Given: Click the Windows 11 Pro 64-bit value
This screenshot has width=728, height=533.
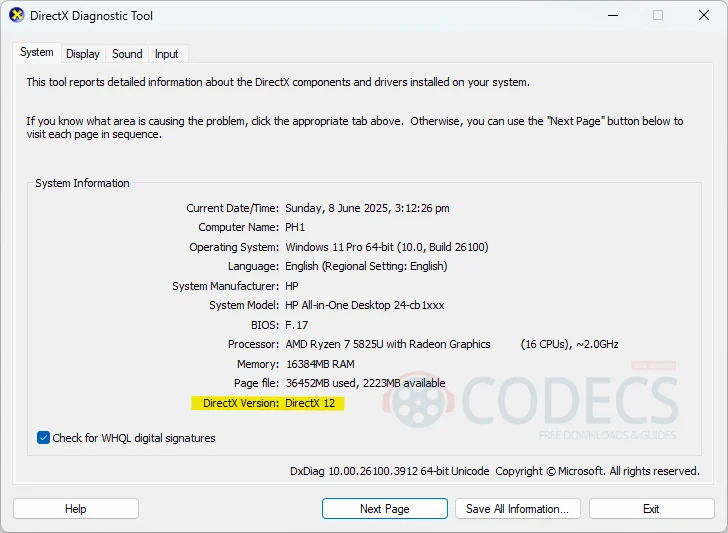Looking at the screenshot, I should (387, 247).
